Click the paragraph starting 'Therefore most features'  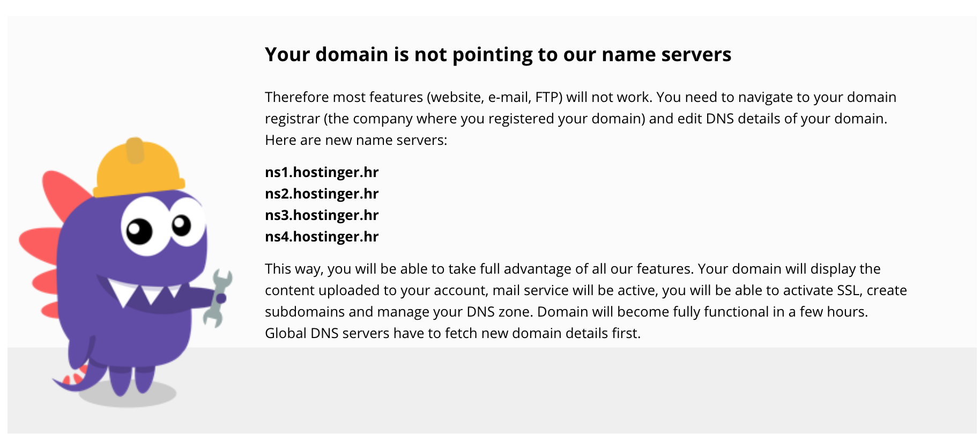pos(581,119)
